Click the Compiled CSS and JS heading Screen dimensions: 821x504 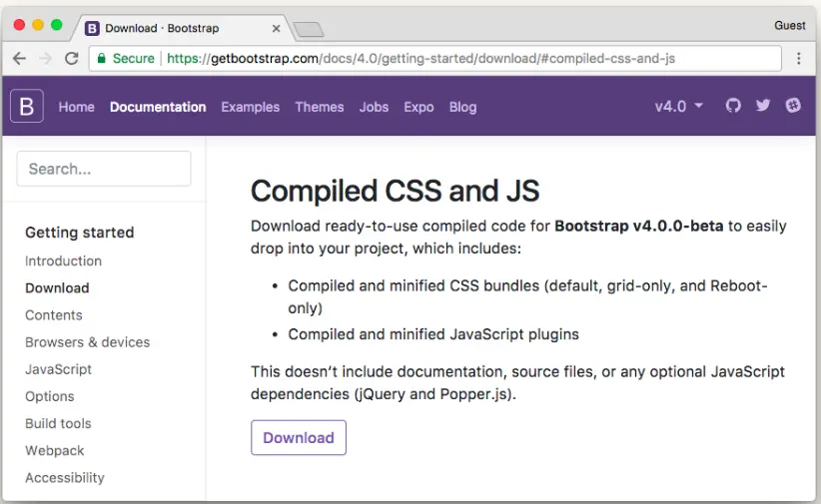[395, 191]
